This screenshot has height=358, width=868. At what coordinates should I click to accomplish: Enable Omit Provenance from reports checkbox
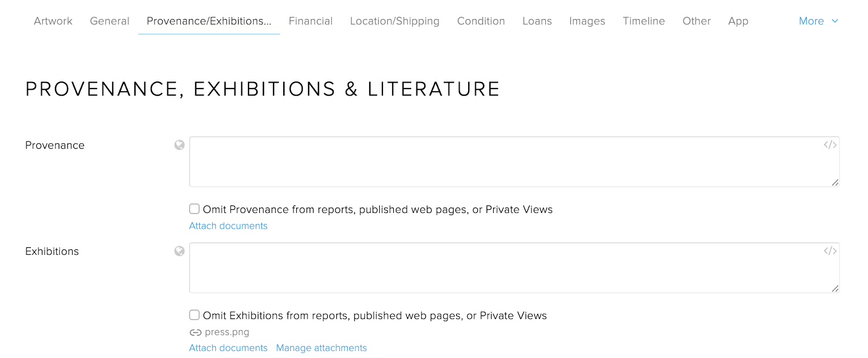pos(194,209)
